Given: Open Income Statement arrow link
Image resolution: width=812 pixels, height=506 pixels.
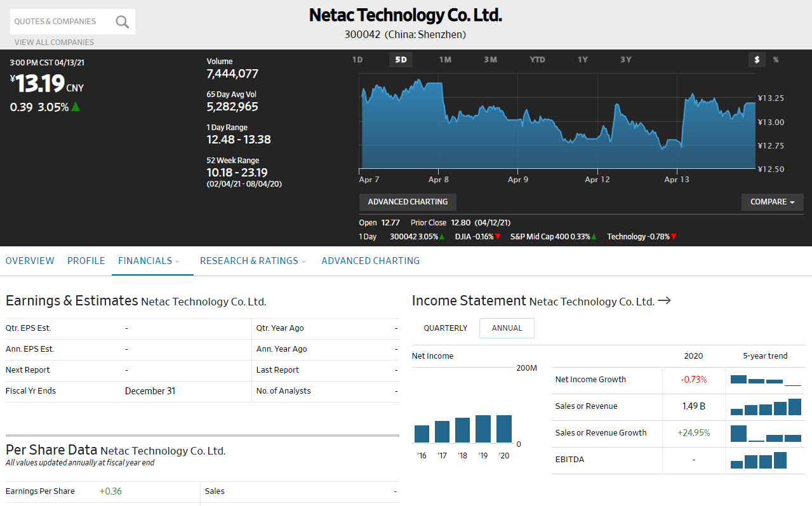Looking at the screenshot, I should point(664,300).
